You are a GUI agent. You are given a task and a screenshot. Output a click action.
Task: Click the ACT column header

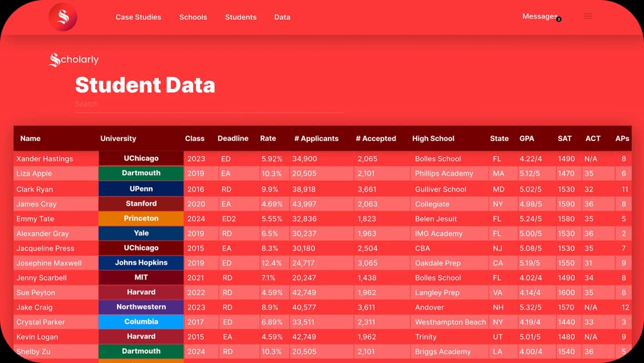[x=593, y=138]
